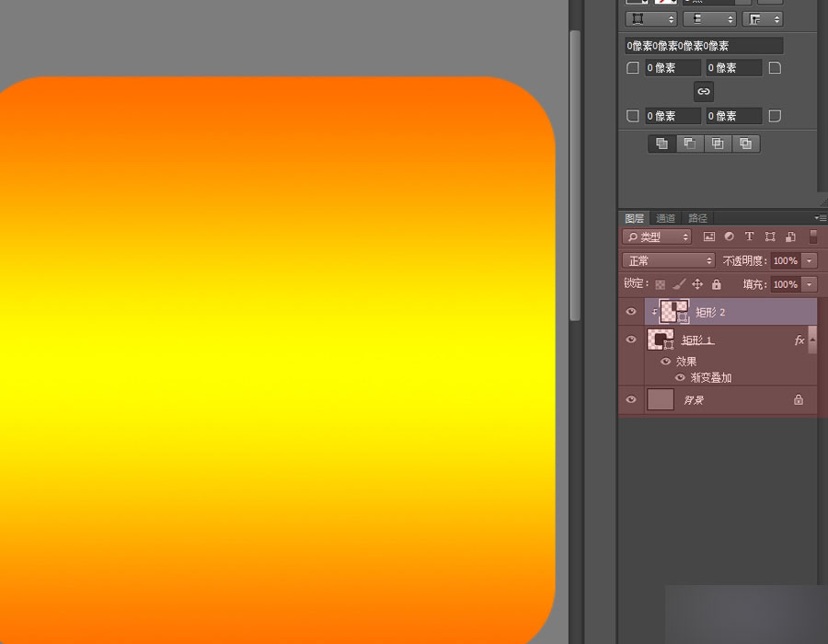Collapse the 矩形 1 layer effects arrow

pos(812,340)
